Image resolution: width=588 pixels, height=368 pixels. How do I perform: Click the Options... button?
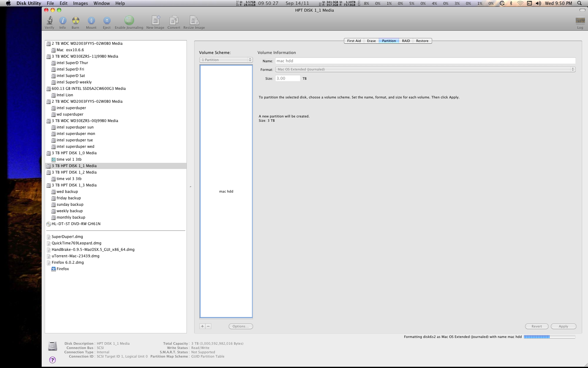240,326
